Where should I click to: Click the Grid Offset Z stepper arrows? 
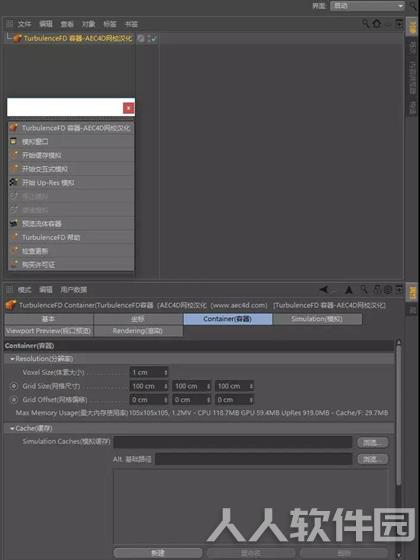(251, 400)
